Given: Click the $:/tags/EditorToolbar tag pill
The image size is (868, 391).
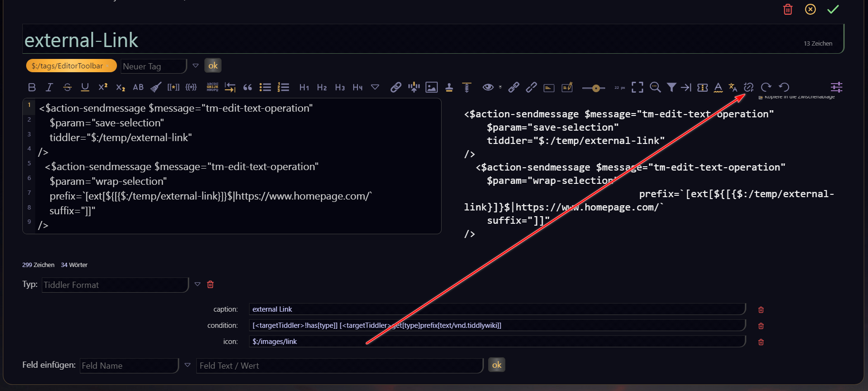Looking at the screenshot, I should point(71,66).
